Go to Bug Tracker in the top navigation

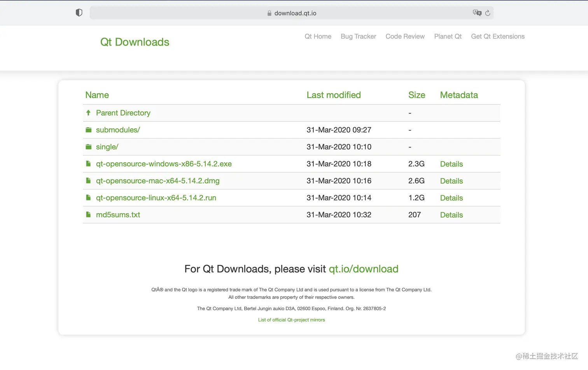pos(358,36)
